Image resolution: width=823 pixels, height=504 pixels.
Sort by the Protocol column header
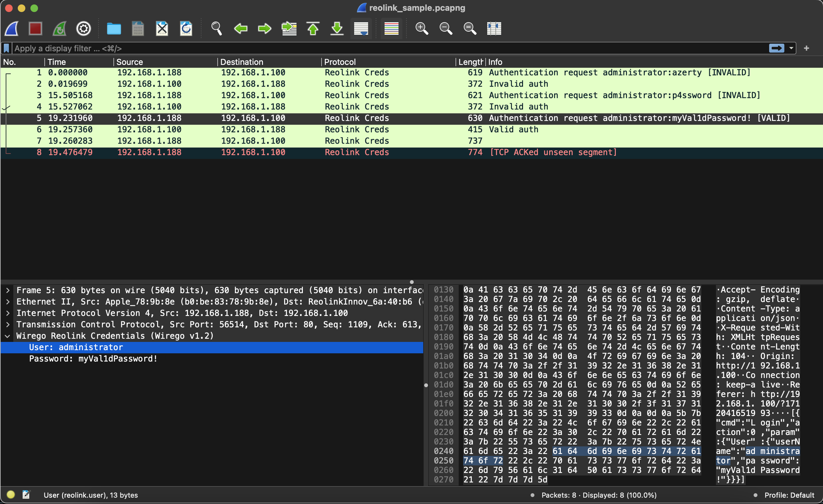click(388, 62)
